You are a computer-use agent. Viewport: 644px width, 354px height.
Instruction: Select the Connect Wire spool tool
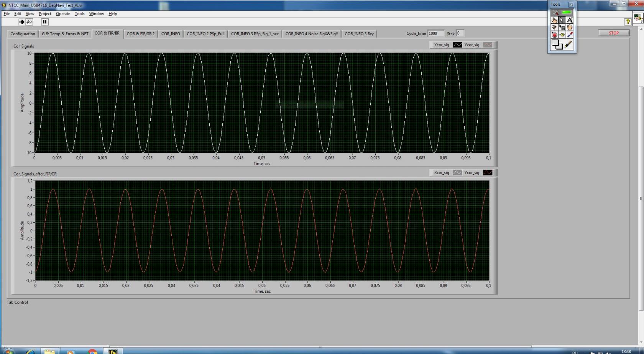tap(554, 27)
